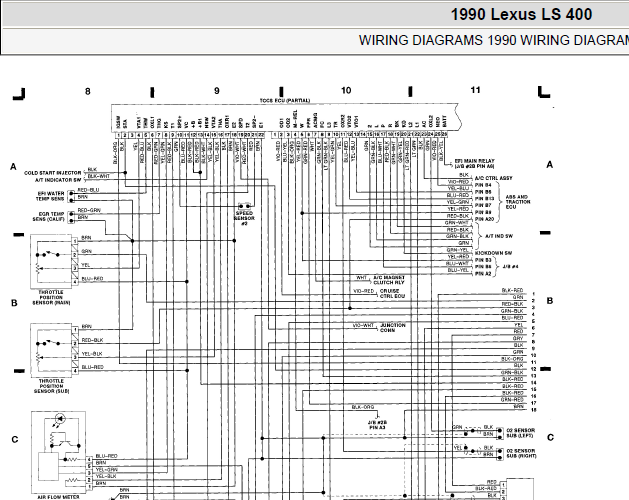This screenshot has height=500, width=629.
Task: Click the "AIR FLOW METER" label
Action: (x=58, y=497)
